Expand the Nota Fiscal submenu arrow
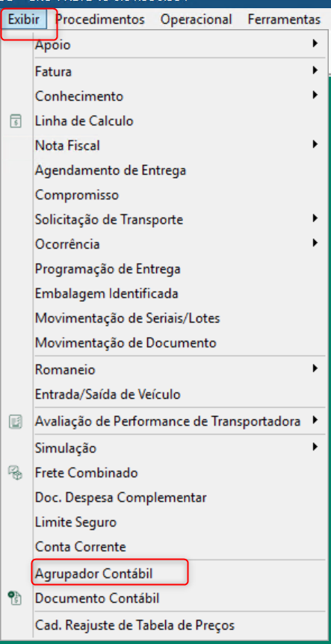Screen dimensions: 331x644 (x=315, y=144)
